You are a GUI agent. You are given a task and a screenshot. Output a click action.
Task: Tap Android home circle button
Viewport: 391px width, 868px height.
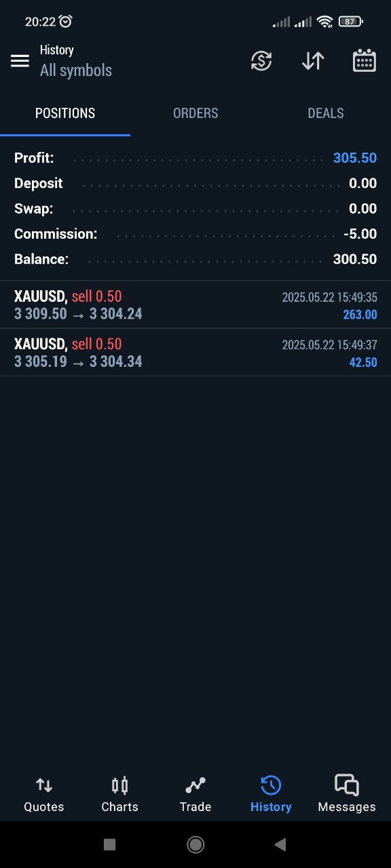(195, 844)
